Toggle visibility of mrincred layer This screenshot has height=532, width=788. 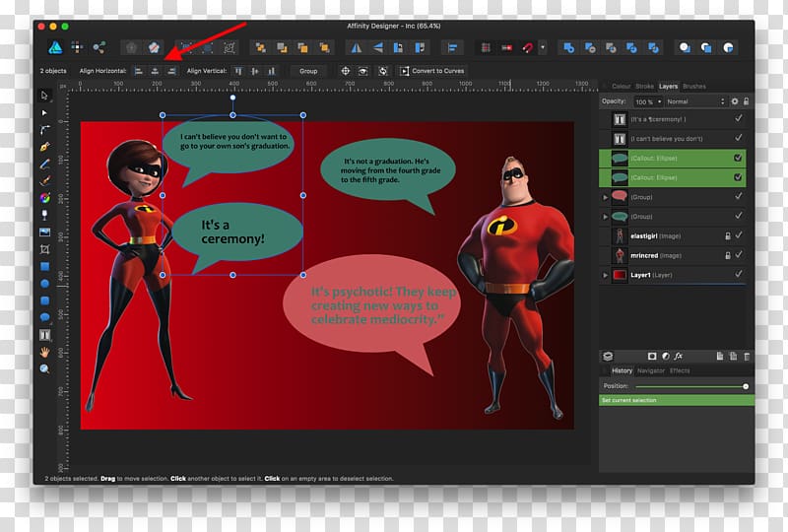click(738, 255)
